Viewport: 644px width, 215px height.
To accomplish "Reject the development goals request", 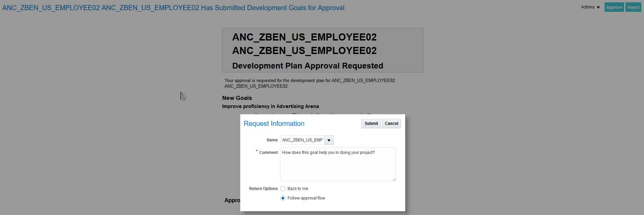I will (633, 7).
